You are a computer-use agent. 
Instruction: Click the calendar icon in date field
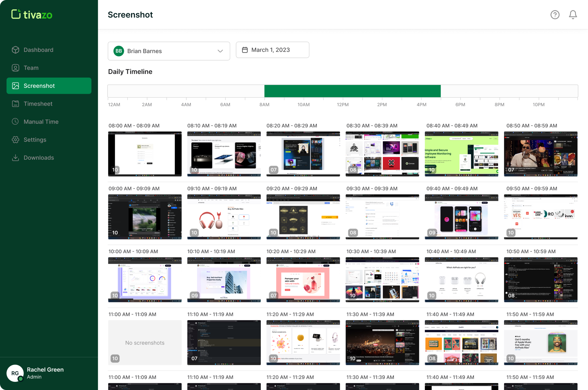pyautogui.click(x=245, y=50)
